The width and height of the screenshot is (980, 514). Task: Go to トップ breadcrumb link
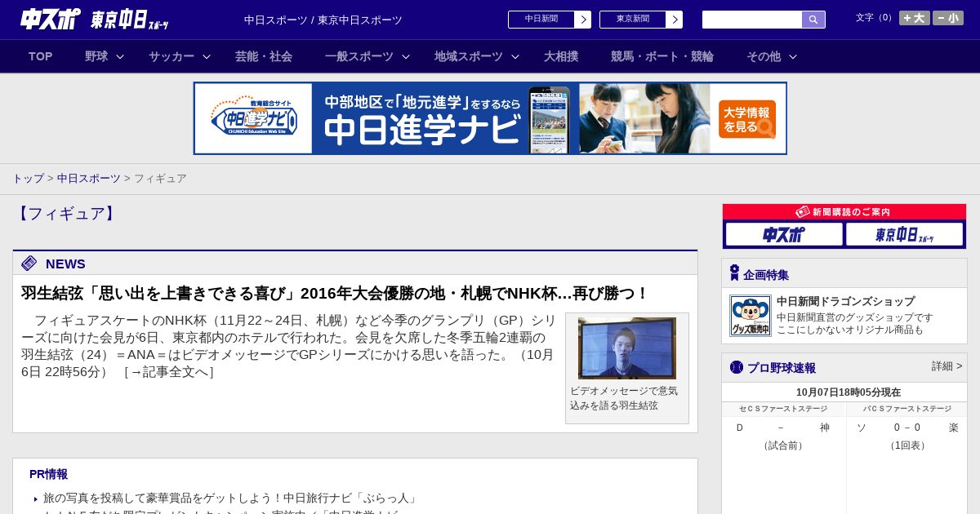tap(28, 179)
